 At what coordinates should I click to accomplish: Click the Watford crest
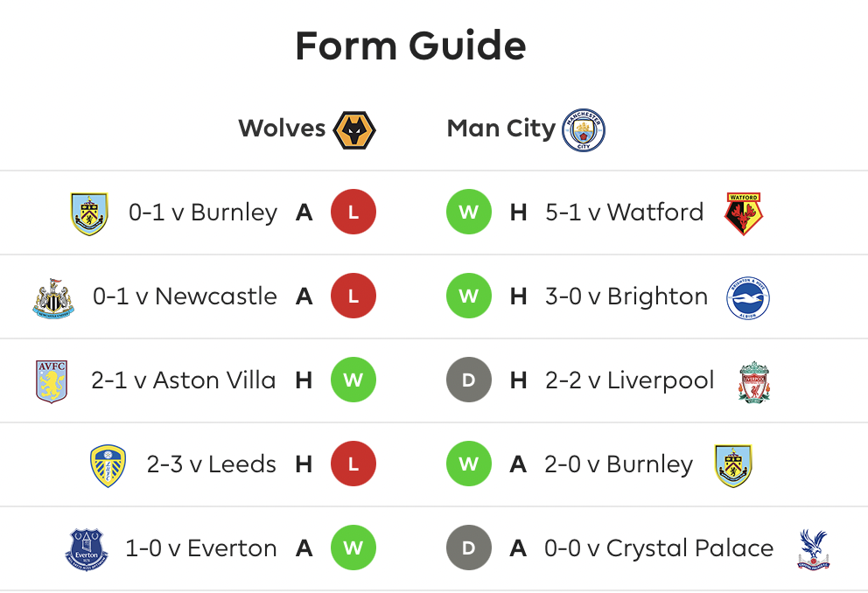(744, 214)
